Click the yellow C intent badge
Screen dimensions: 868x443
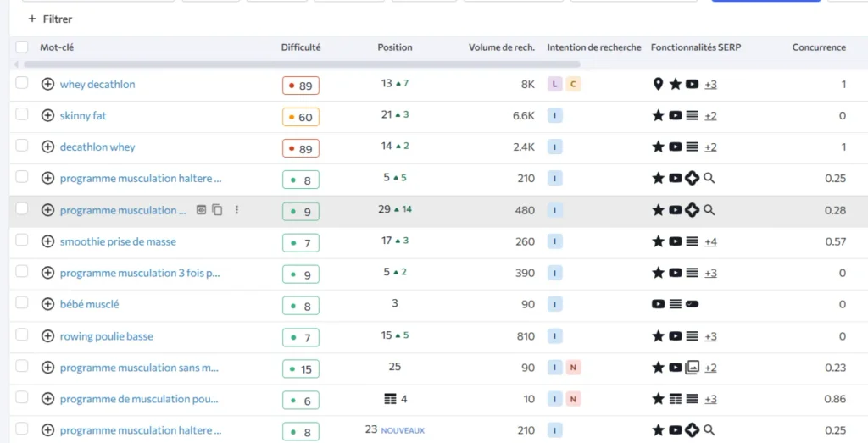tap(573, 84)
